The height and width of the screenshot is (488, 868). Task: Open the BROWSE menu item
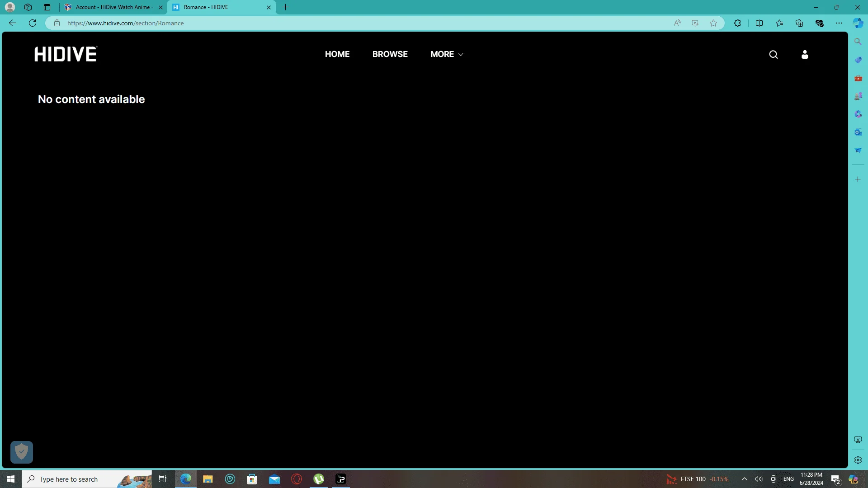(390, 54)
